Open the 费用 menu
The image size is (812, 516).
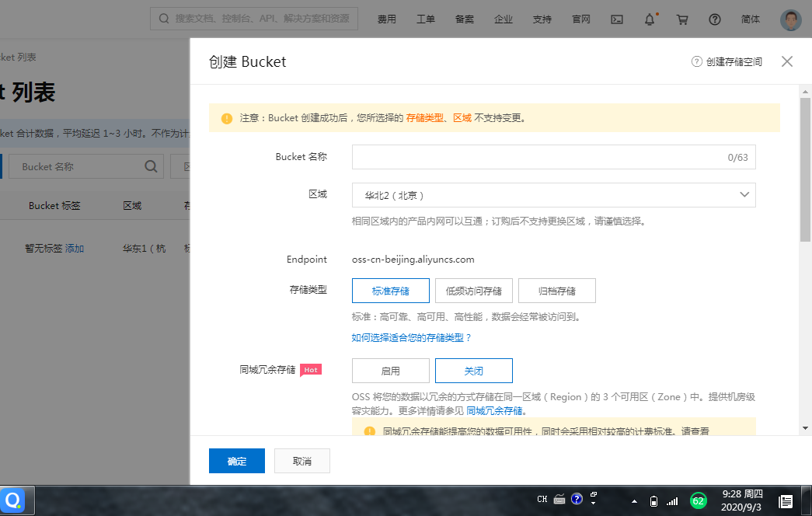click(x=387, y=19)
